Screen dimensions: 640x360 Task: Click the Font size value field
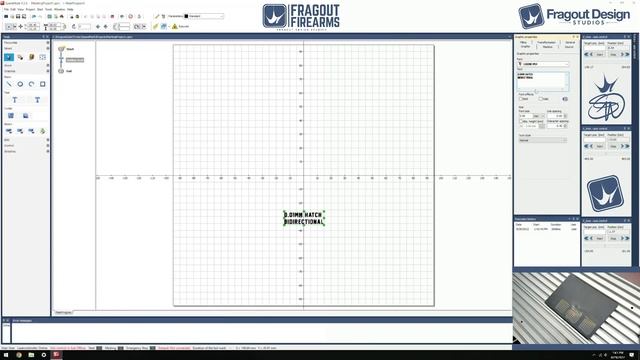(x=526, y=116)
